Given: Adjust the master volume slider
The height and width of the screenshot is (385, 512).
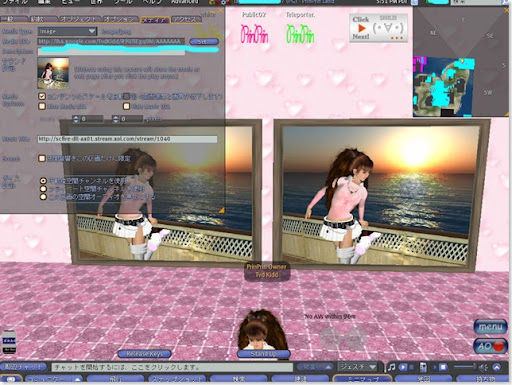Looking at the screenshot, I should coord(464,367).
